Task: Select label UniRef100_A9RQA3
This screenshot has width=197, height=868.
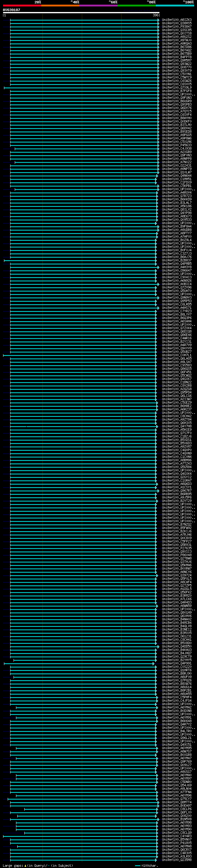Action: coord(177,43)
